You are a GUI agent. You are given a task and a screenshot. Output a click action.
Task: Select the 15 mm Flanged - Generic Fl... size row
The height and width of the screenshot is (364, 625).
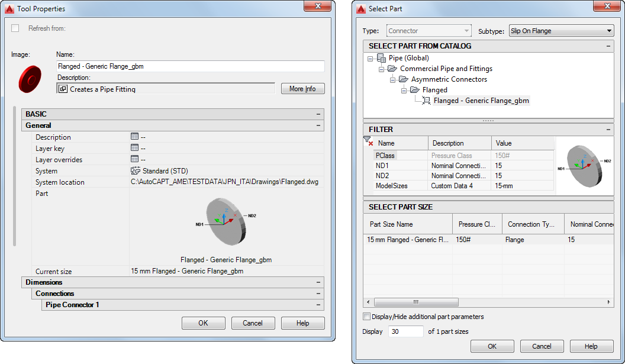pos(488,240)
